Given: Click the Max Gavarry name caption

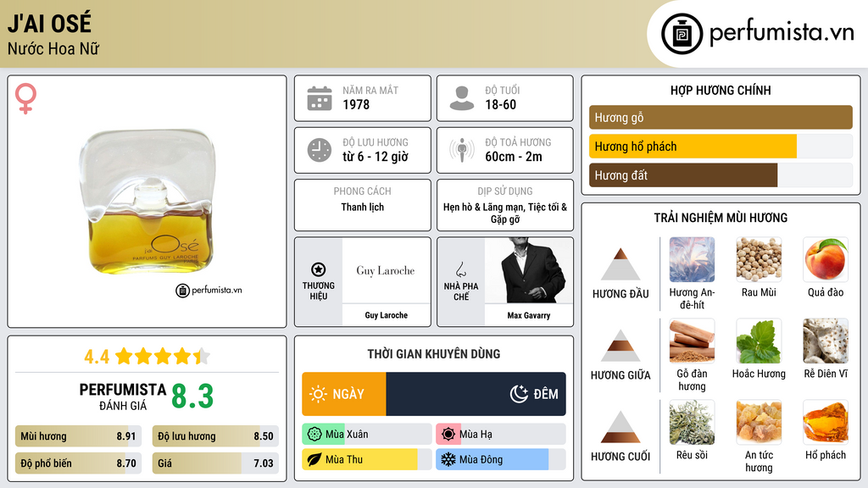Looking at the screenshot, I should pyautogui.click(x=529, y=315).
